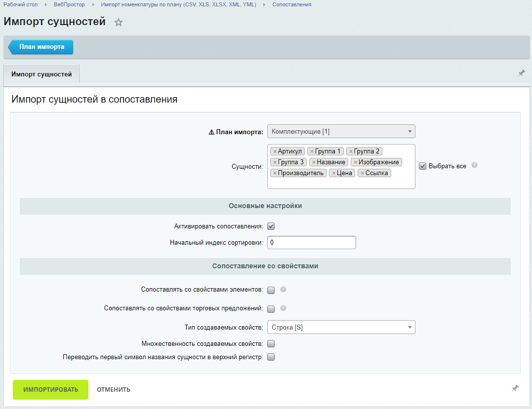Select the Импорт сущностей tab
The width and height of the screenshot is (532, 409).
(x=41, y=74)
